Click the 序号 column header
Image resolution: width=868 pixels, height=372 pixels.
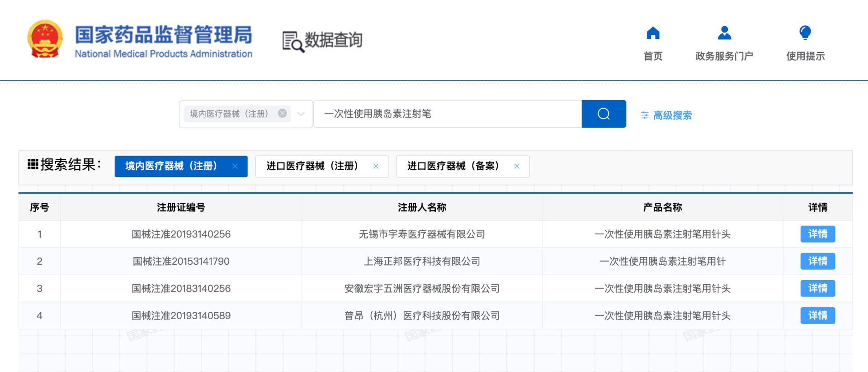(39, 207)
